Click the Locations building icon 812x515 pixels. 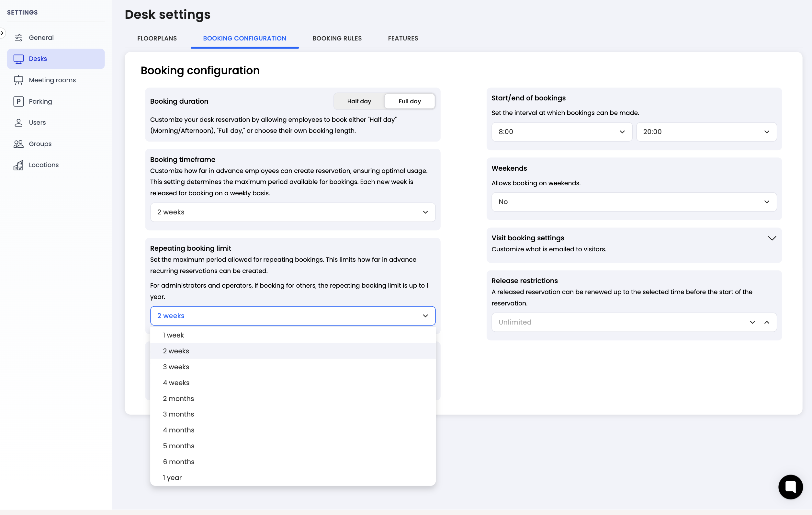click(x=18, y=165)
